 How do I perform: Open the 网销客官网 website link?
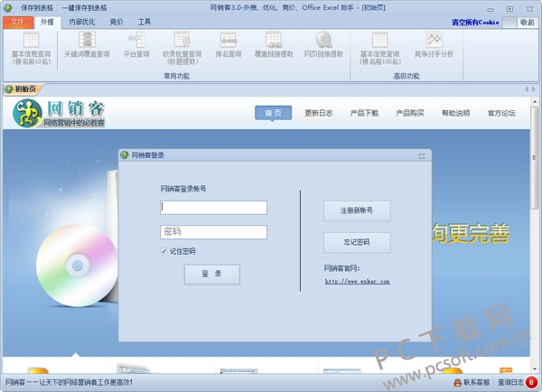[x=358, y=282]
